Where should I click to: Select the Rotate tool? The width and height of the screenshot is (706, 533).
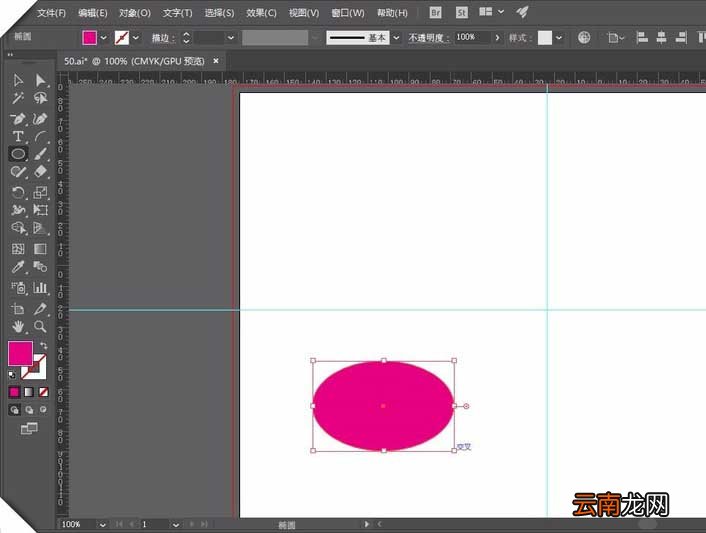point(18,193)
